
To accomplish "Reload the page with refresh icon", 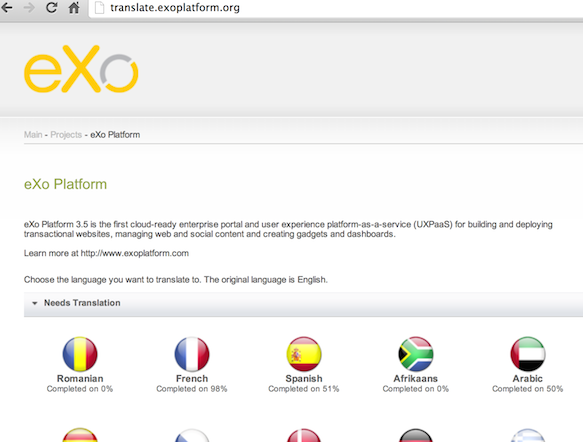I will tap(51, 7).
